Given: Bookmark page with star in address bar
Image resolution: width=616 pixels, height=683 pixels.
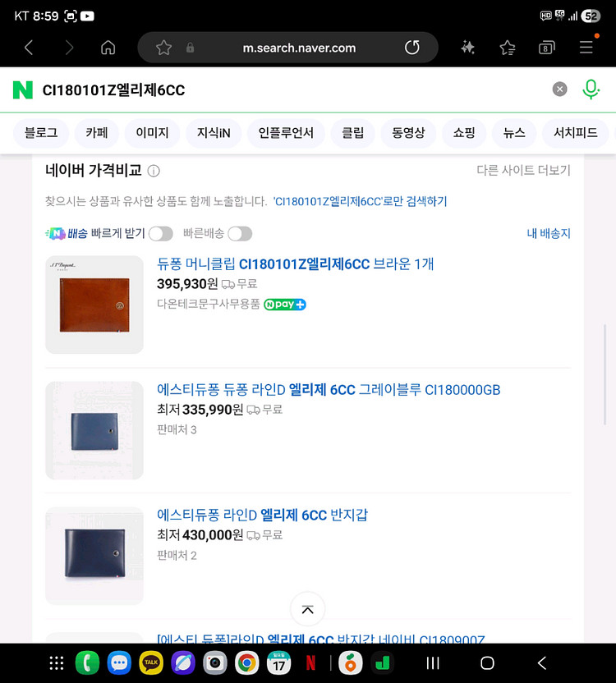Looking at the screenshot, I should pyautogui.click(x=164, y=48).
